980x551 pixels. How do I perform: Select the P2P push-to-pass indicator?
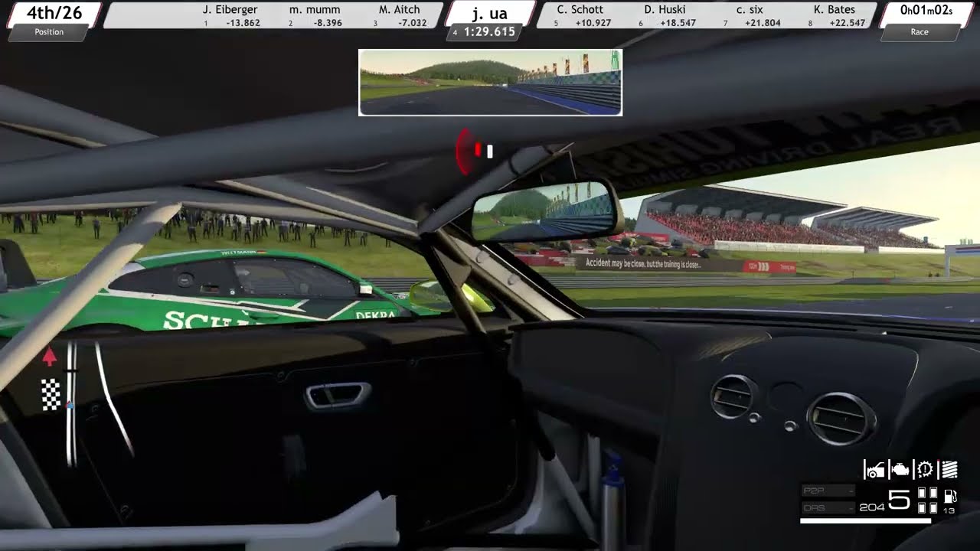tap(828, 491)
